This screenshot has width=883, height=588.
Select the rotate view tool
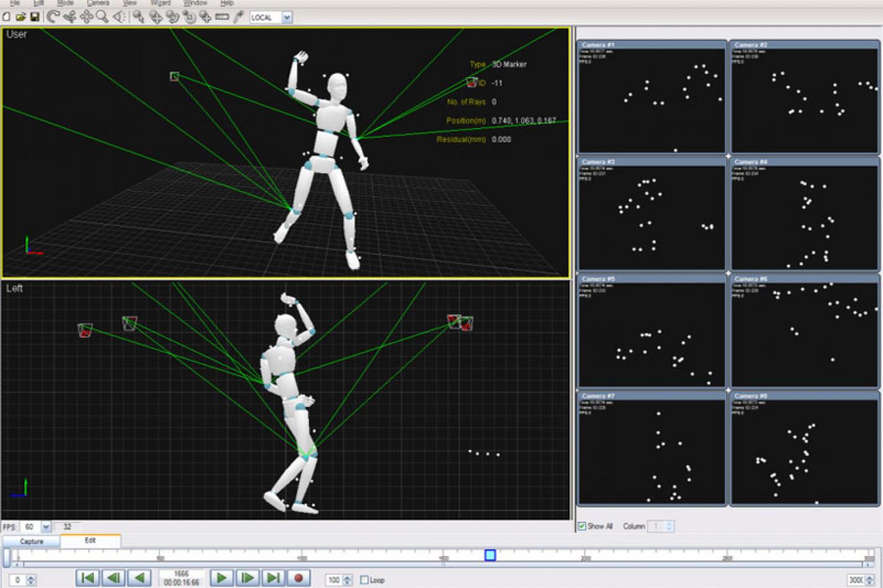coord(53,17)
